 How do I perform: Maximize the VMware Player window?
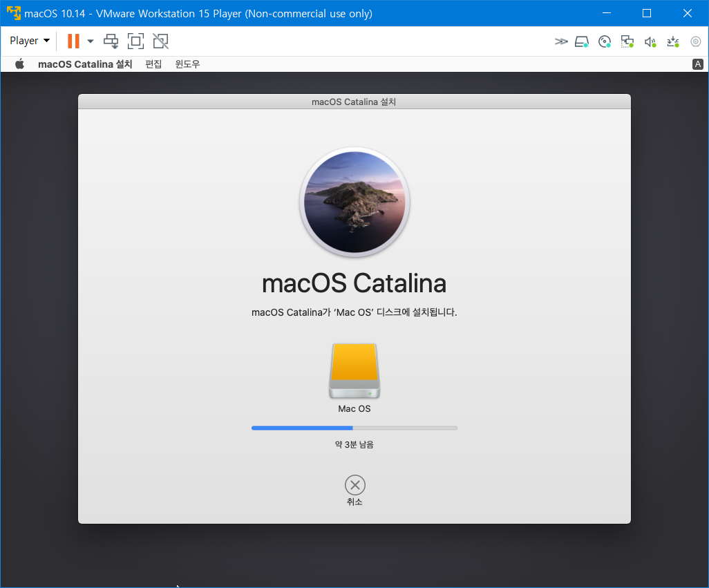tap(647, 13)
